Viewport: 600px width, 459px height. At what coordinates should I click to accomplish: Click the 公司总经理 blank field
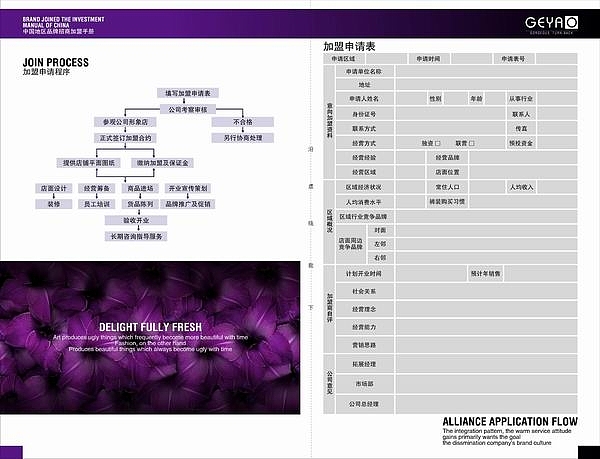click(x=486, y=404)
